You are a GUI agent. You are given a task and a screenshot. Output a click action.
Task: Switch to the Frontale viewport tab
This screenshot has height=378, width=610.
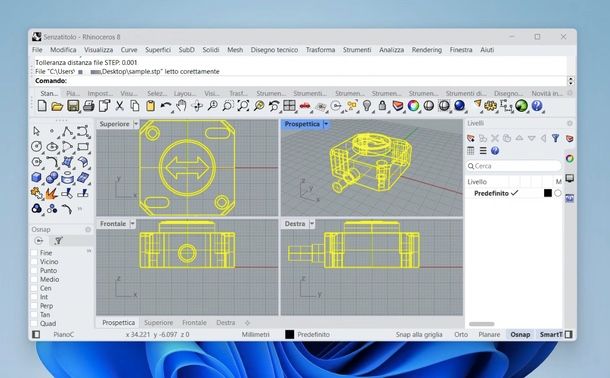194,322
